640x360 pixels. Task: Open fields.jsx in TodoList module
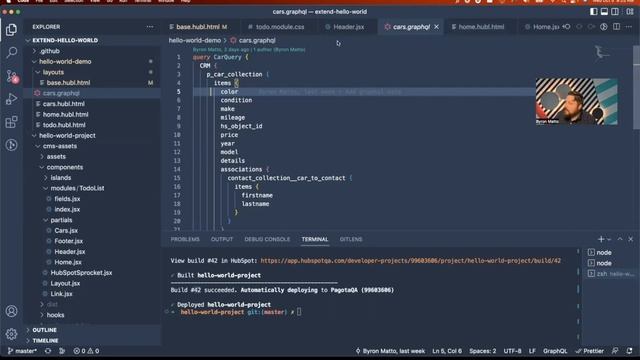(92, 199)
